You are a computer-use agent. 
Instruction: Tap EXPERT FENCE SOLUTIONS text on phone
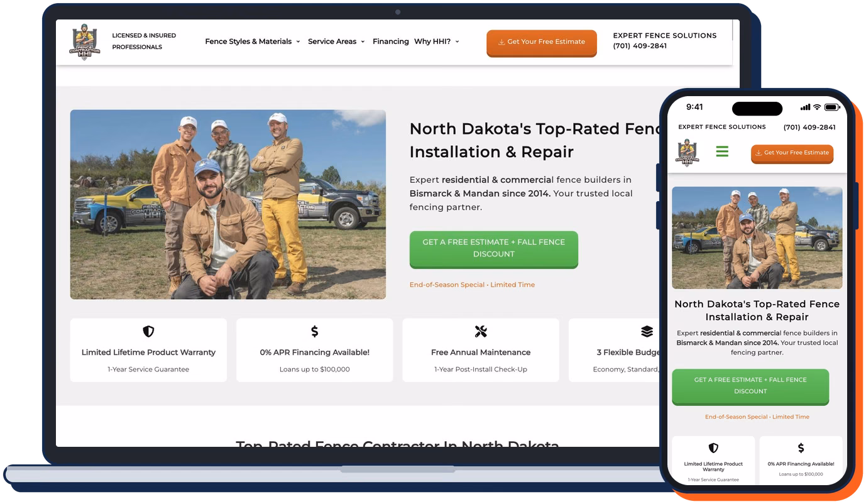[722, 127]
